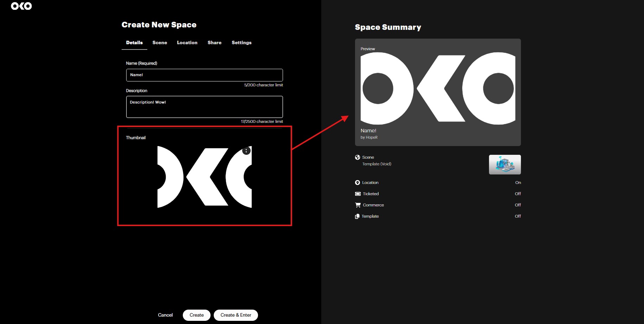Click the Location pin icon
Screen dimensions: 644x324
point(358,183)
